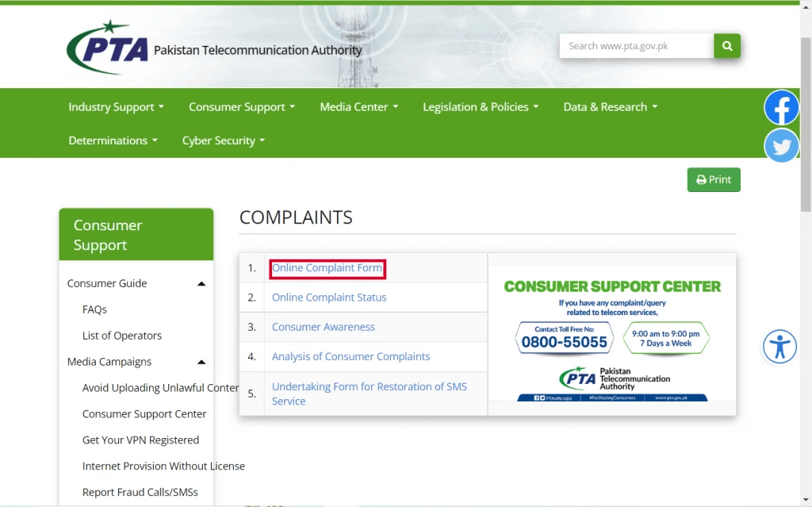Click the Pakistan Telecommunication Authority header title
The width and height of the screenshot is (812, 507).
[258, 50]
